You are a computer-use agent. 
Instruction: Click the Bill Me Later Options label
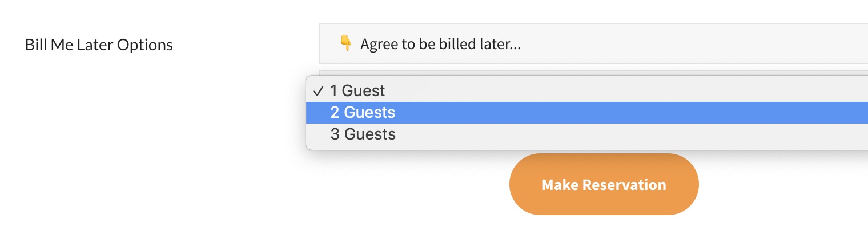[99, 45]
